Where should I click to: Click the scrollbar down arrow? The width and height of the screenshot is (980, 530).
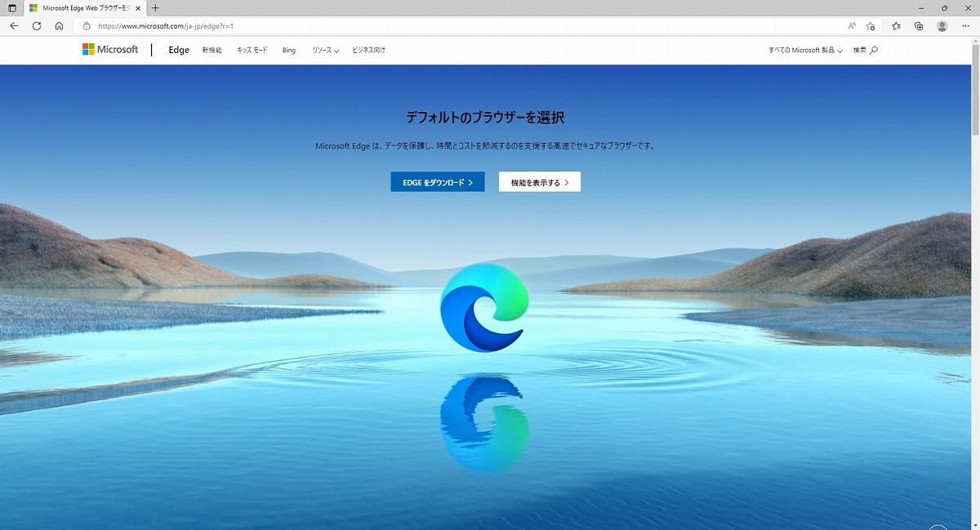tap(975, 524)
